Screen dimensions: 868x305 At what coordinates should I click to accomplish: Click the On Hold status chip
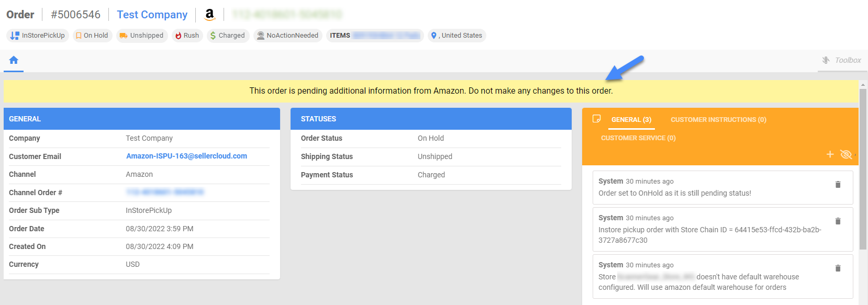point(92,36)
